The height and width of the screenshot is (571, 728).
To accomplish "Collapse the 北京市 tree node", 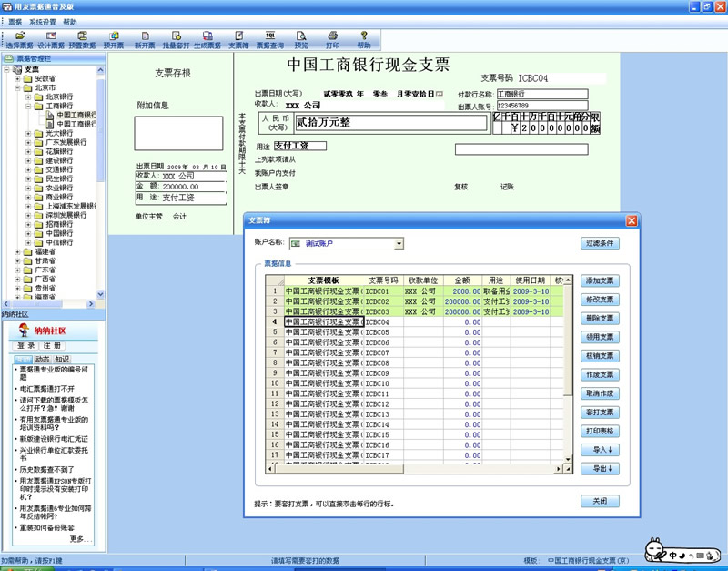I will tap(17, 87).
